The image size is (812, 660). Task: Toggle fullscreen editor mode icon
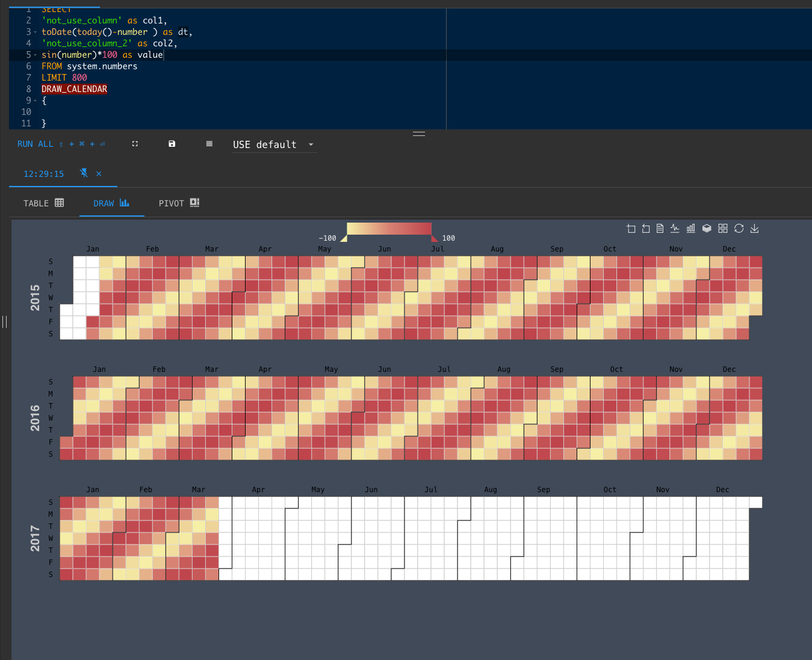(x=135, y=144)
